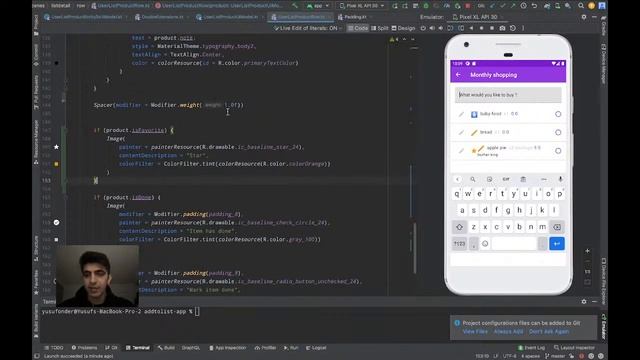Open the App Inspection tool window
Image resolution: width=640 pixels, height=360 pixels.
(227, 348)
